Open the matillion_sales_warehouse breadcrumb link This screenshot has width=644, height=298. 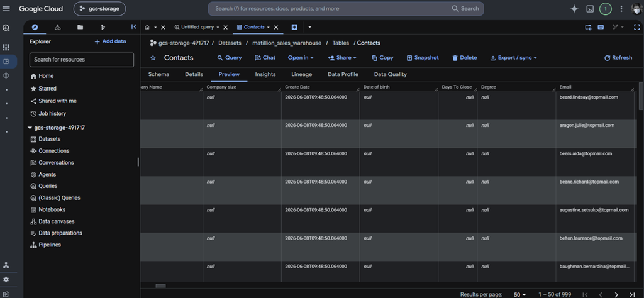(x=287, y=43)
